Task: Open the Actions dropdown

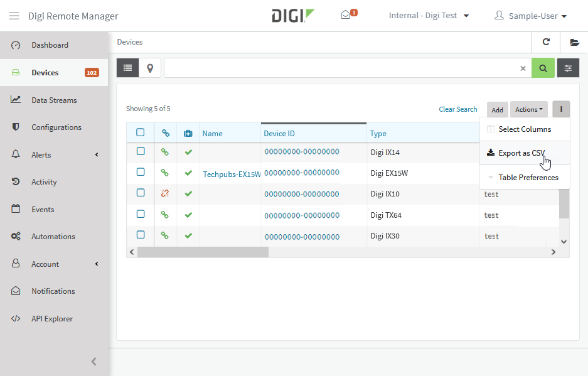Action: point(529,109)
